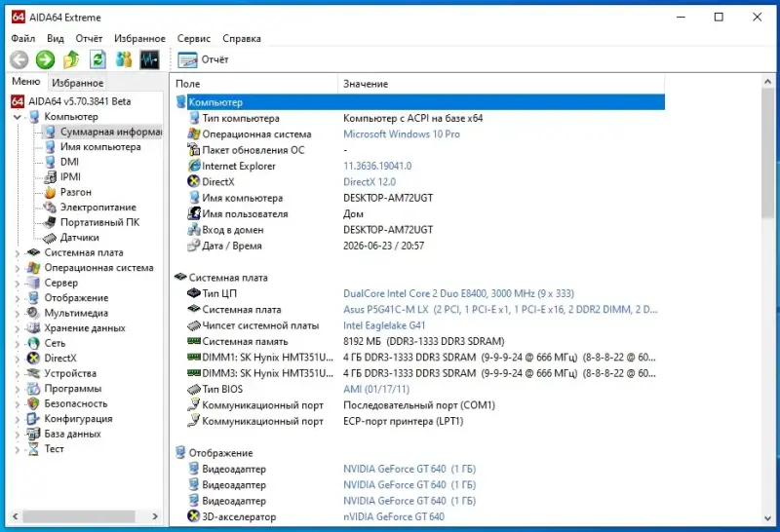Open the Справка menu

click(x=242, y=38)
